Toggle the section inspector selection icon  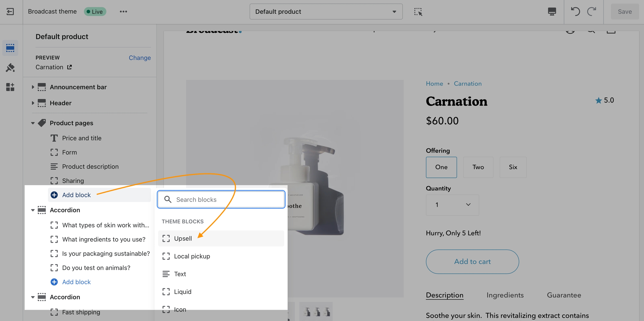coord(418,11)
